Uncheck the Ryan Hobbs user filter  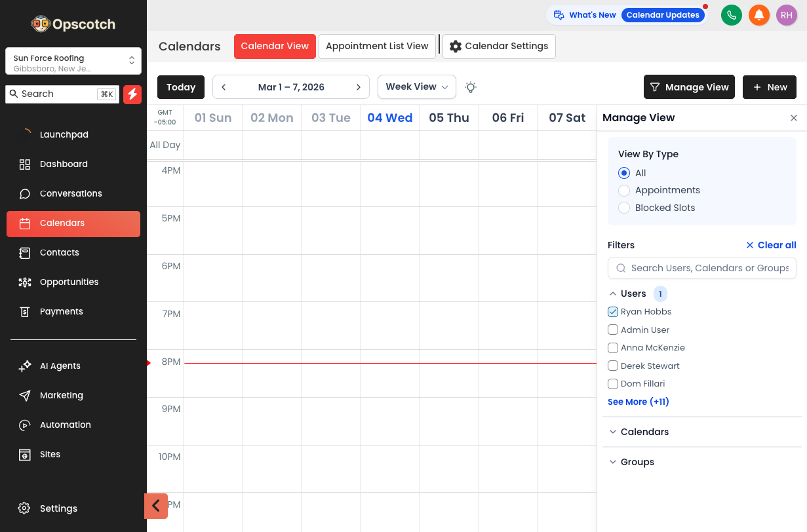(x=613, y=312)
